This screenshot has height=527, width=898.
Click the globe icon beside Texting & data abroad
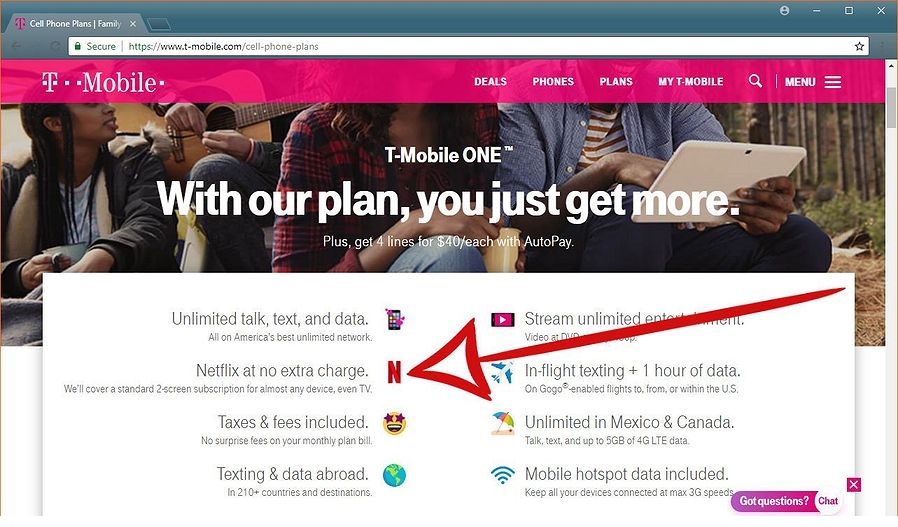(x=394, y=475)
